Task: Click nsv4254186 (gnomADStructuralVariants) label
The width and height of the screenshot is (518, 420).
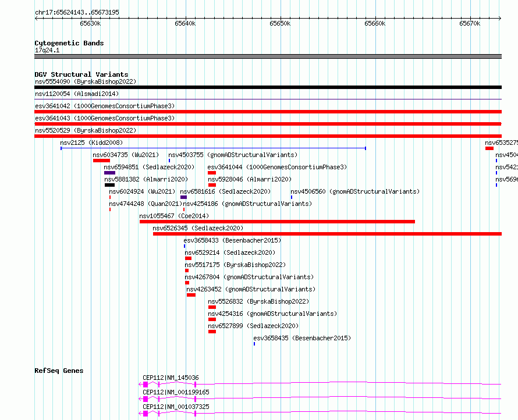Action: [247, 204]
